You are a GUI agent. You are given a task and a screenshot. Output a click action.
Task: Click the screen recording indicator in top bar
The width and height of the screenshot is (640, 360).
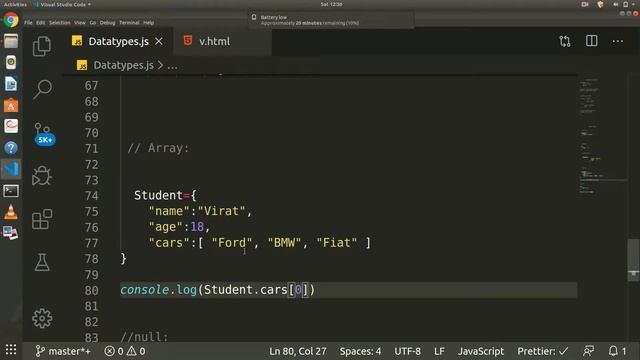point(584,4)
